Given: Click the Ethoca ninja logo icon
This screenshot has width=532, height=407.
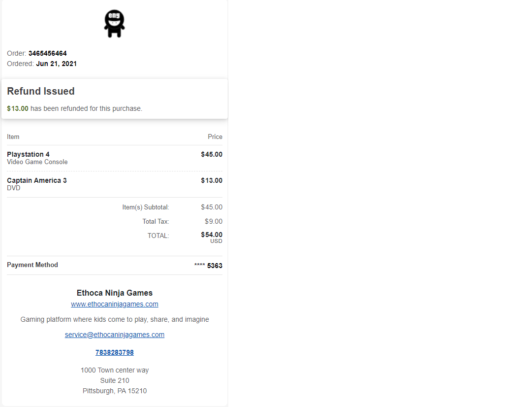Looking at the screenshot, I should [114, 24].
